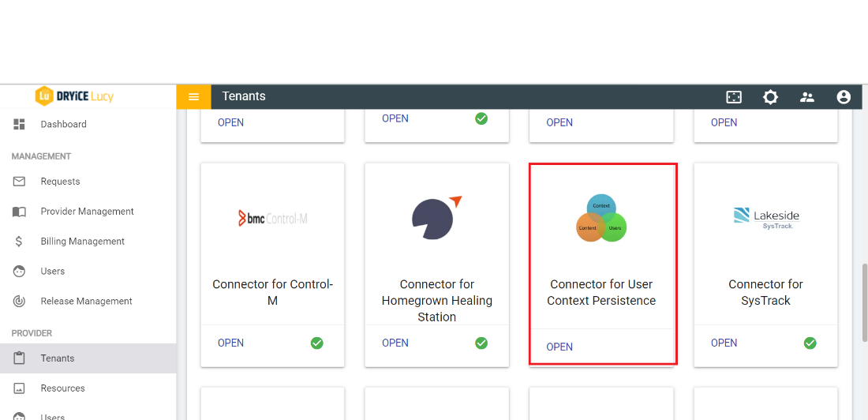Click the vertical page scrollbar
This screenshot has width=868, height=420.
click(x=864, y=301)
